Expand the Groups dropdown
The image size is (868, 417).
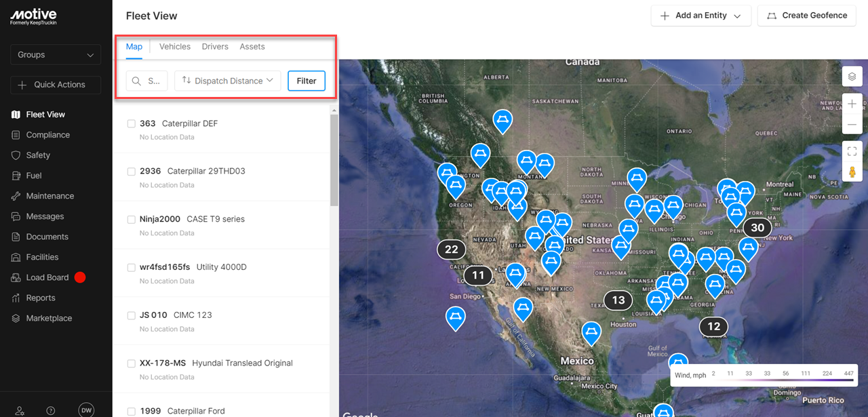point(55,54)
